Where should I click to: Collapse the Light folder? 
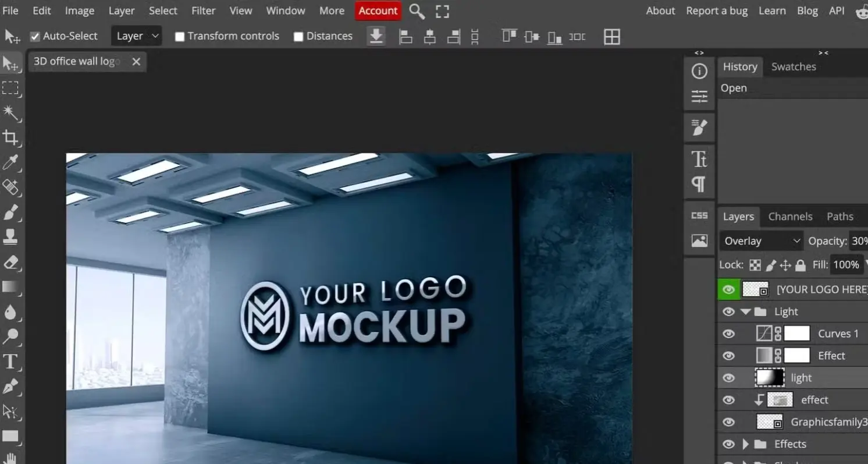745,311
